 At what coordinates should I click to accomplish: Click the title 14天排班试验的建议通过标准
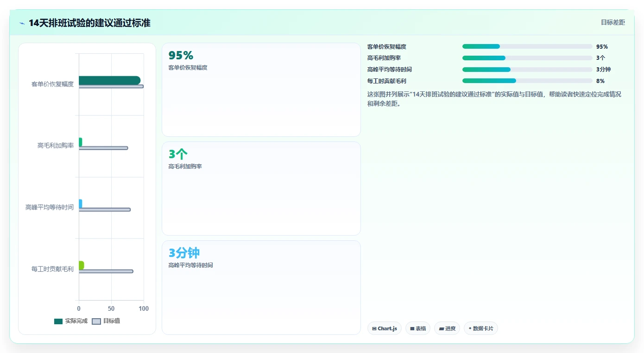coord(89,23)
